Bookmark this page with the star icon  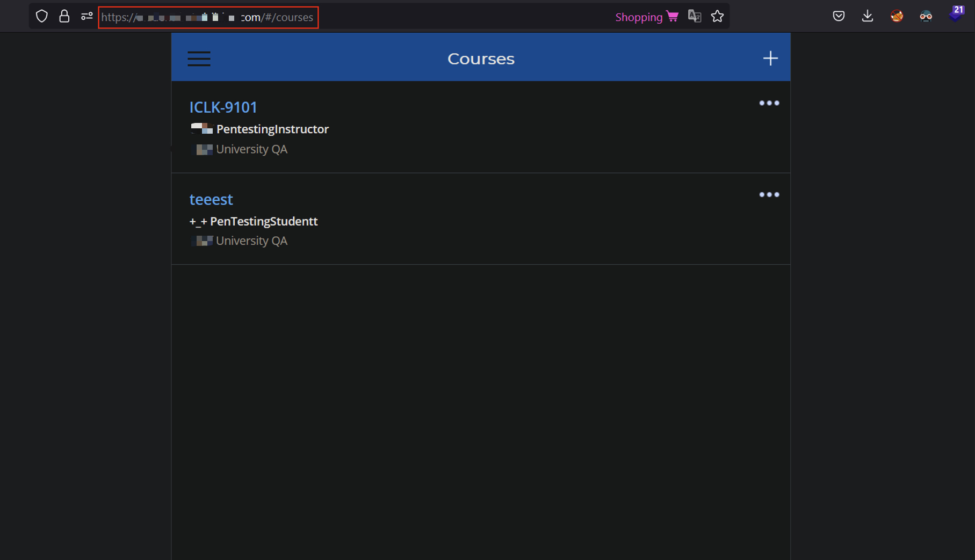[717, 17]
